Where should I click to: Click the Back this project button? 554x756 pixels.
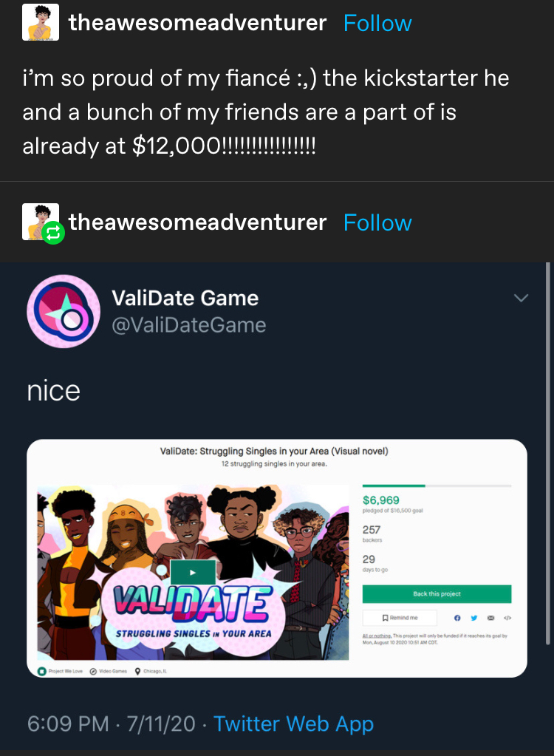tap(437, 594)
